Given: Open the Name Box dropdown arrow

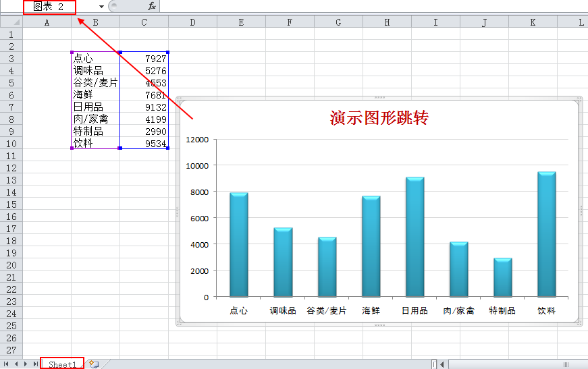Looking at the screenshot, I should point(101,6).
